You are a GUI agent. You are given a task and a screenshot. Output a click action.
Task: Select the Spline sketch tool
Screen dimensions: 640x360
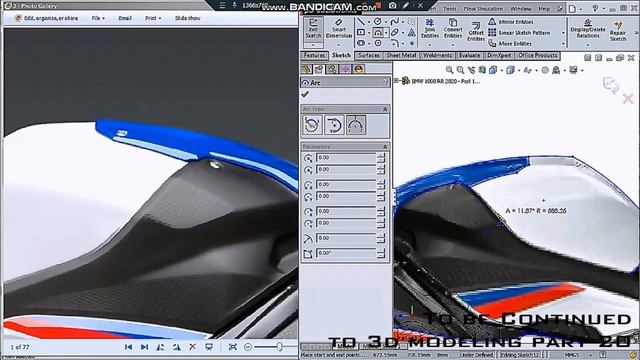coord(395,22)
